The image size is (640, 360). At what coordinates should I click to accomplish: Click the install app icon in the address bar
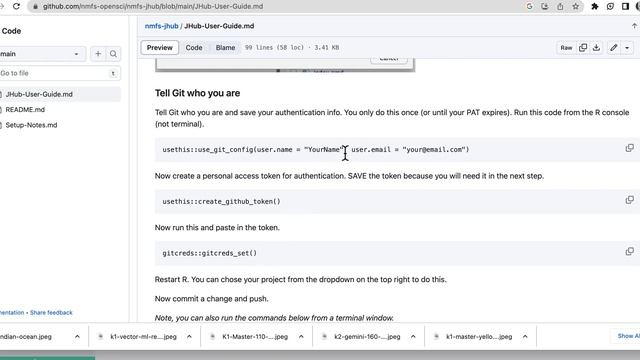(x=544, y=6)
